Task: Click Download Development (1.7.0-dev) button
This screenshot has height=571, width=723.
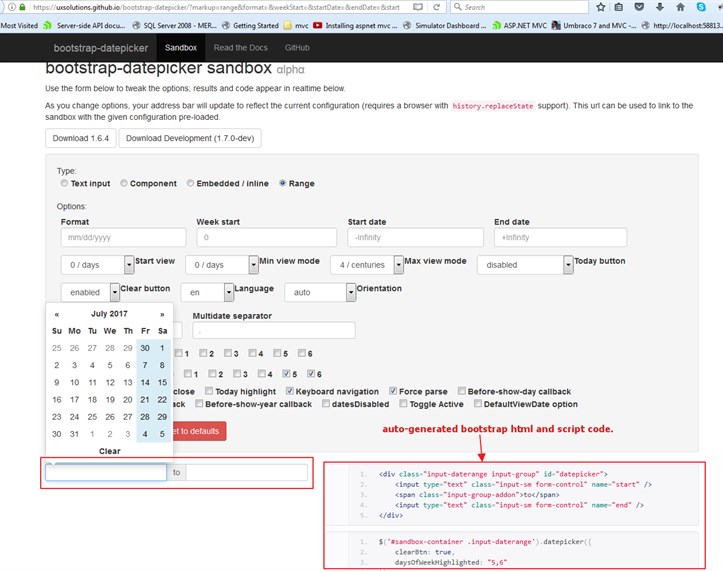Action: [190, 138]
